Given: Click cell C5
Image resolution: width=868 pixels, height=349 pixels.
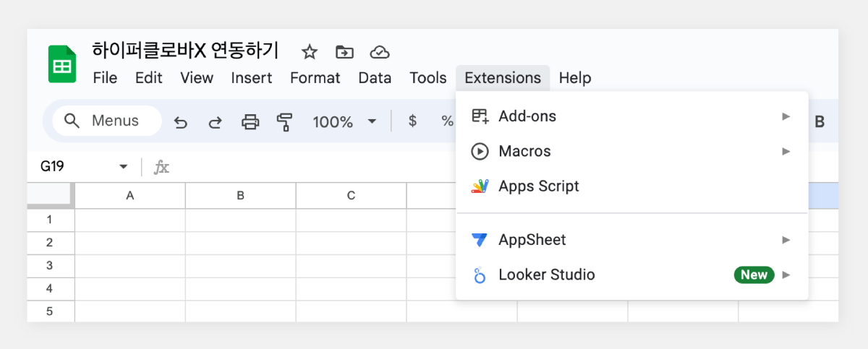Looking at the screenshot, I should point(351,311).
